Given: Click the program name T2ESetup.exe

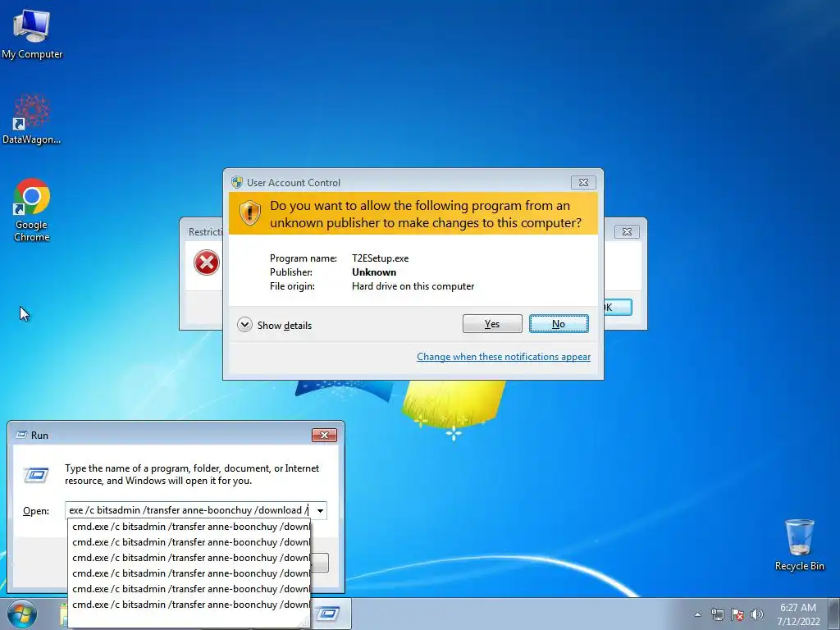Looking at the screenshot, I should pos(381,258).
